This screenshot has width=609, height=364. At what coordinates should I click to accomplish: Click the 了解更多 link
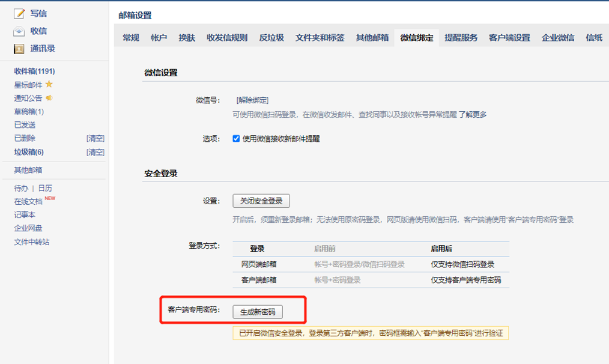tap(473, 115)
